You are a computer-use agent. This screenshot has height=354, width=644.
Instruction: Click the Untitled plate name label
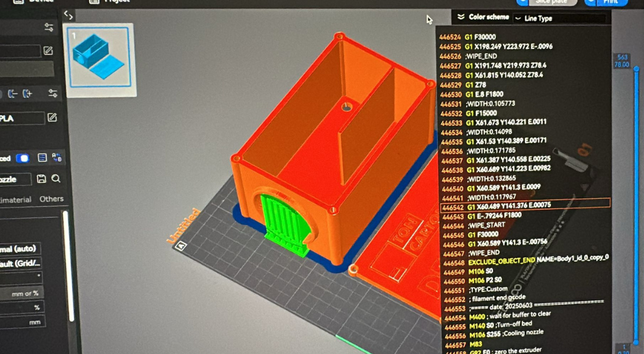click(183, 225)
